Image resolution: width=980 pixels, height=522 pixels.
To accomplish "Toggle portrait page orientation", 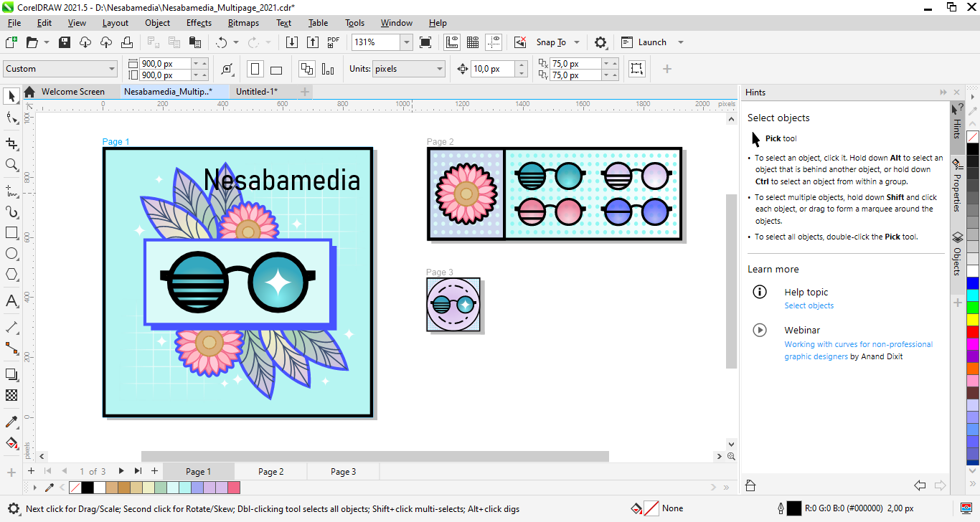I will [255, 70].
